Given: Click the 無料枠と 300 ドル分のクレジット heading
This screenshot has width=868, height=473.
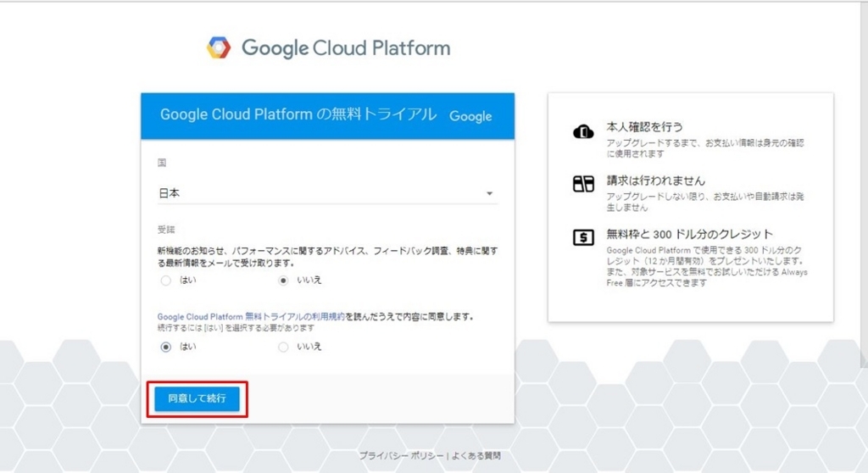Looking at the screenshot, I should click(689, 234).
